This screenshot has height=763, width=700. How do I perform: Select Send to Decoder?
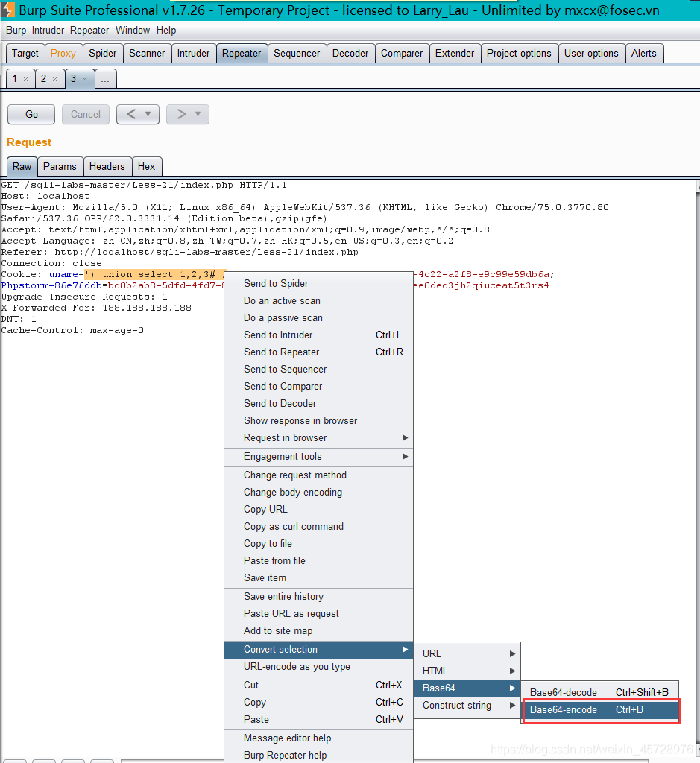pos(318,403)
